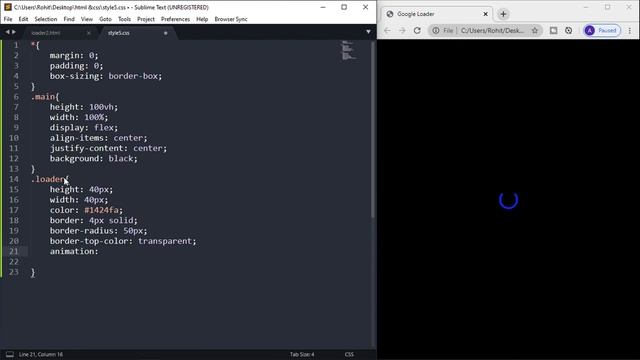The height and width of the screenshot is (360, 640).
Task: Reload the page in Chrome
Action: click(x=417, y=31)
